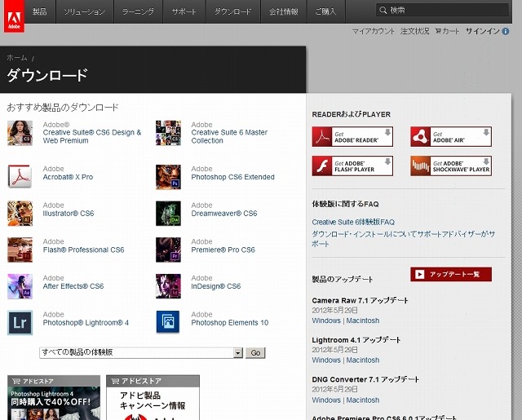Open the Premiere Pro CS6 link

pyautogui.click(x=223, y=250)
